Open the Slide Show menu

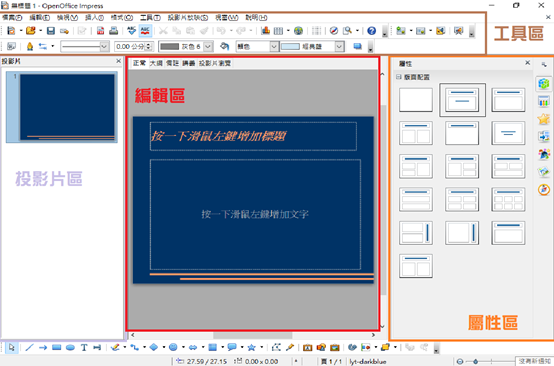point(188,17)
